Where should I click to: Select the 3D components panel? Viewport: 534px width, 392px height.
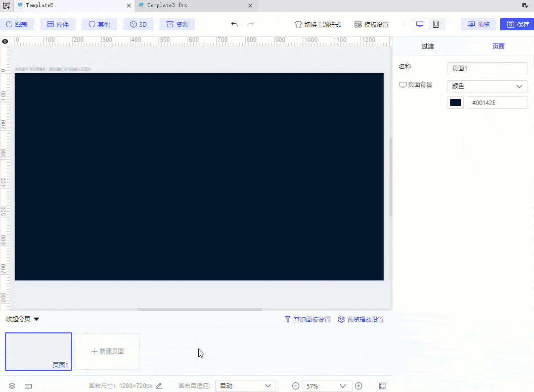pyautogui.click(x=138, y=24)
